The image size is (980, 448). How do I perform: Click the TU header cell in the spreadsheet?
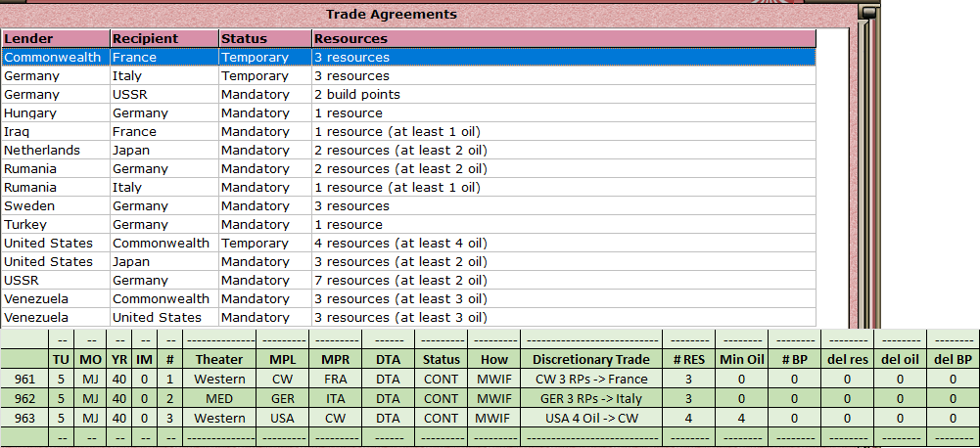tap(62, 359)
